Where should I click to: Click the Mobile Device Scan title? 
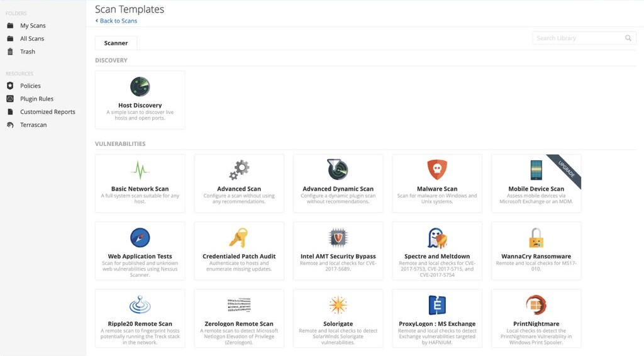pyautogui.click(x=536, y=189)
